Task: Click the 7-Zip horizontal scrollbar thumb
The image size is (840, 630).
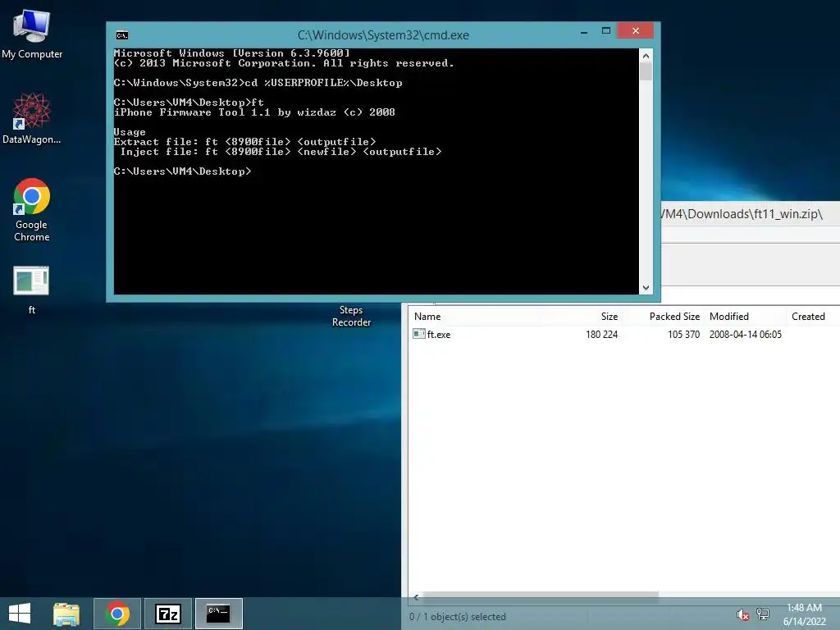Action: [x=541, y=597]
